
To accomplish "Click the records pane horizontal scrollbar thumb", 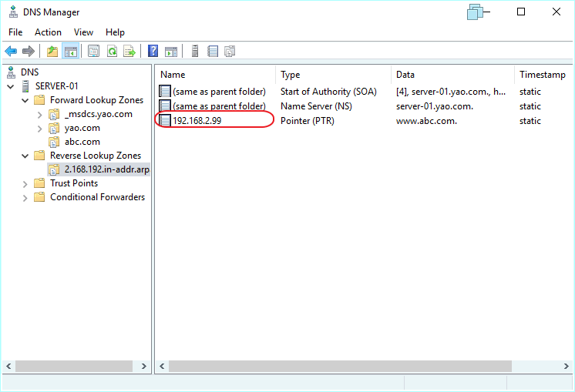I will (x=340, y=366).
